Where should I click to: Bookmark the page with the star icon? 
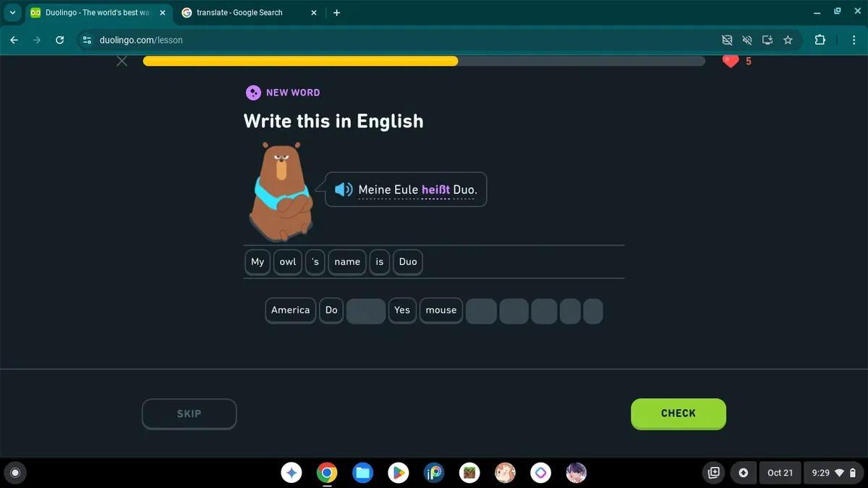[x=788, y=40]
